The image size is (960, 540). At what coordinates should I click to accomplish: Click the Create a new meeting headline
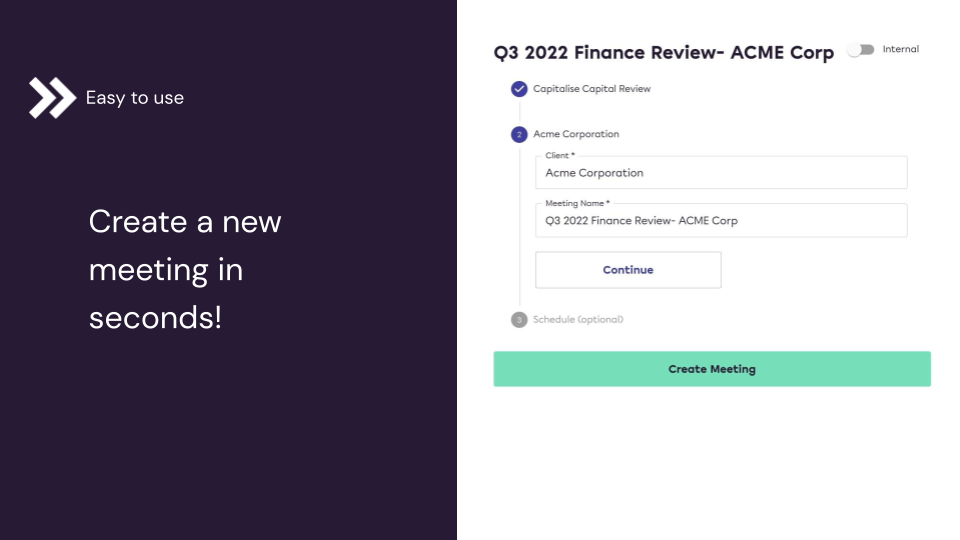click(185, 269)
